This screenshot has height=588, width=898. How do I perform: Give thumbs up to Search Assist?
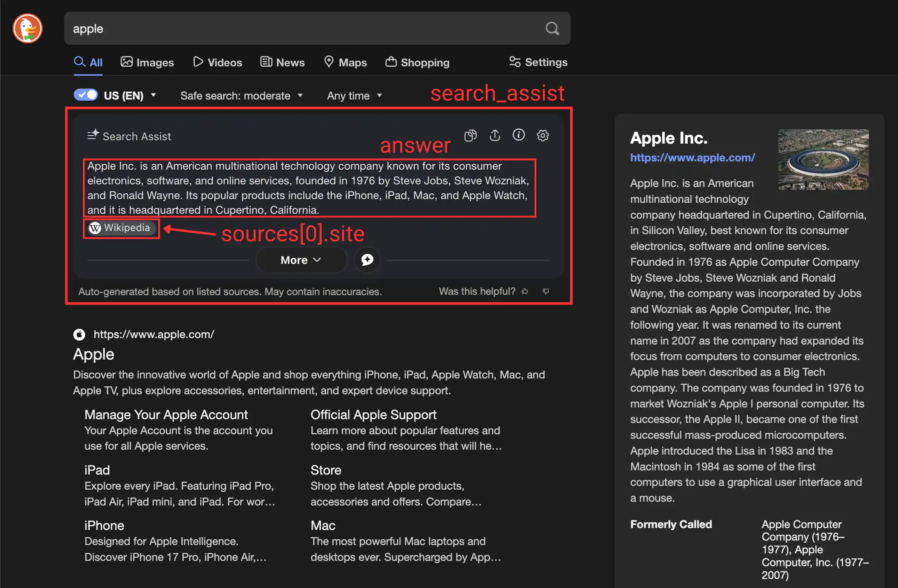pyautogui.click(x=525, y=291)
